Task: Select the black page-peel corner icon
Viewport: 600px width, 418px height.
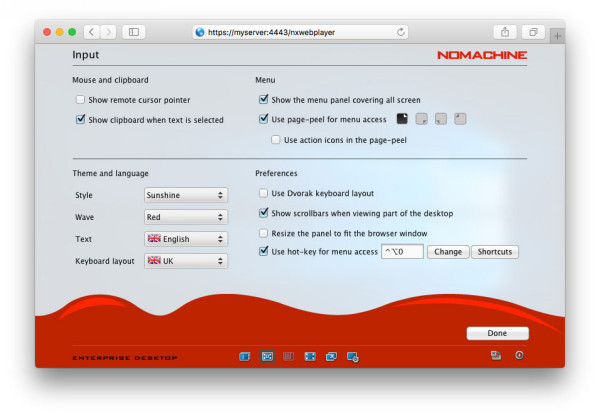Action: point(402,119)
